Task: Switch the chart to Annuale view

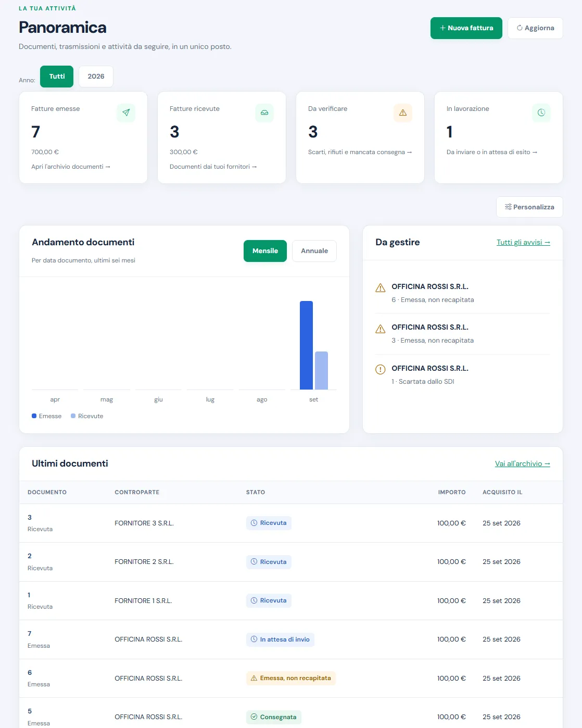Action: 314,251
